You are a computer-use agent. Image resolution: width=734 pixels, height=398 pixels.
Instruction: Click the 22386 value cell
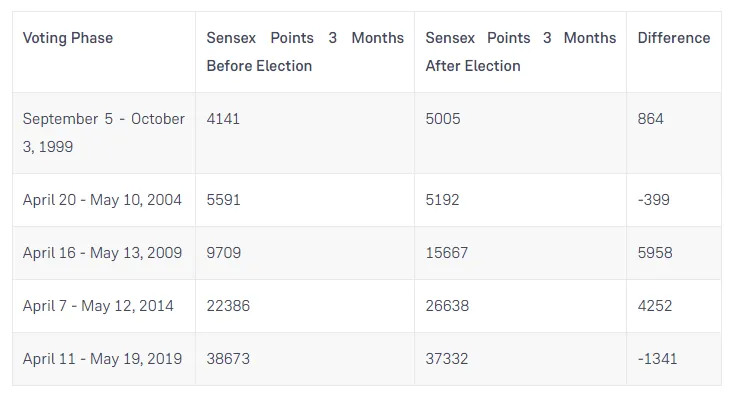[x=228, y=306]
